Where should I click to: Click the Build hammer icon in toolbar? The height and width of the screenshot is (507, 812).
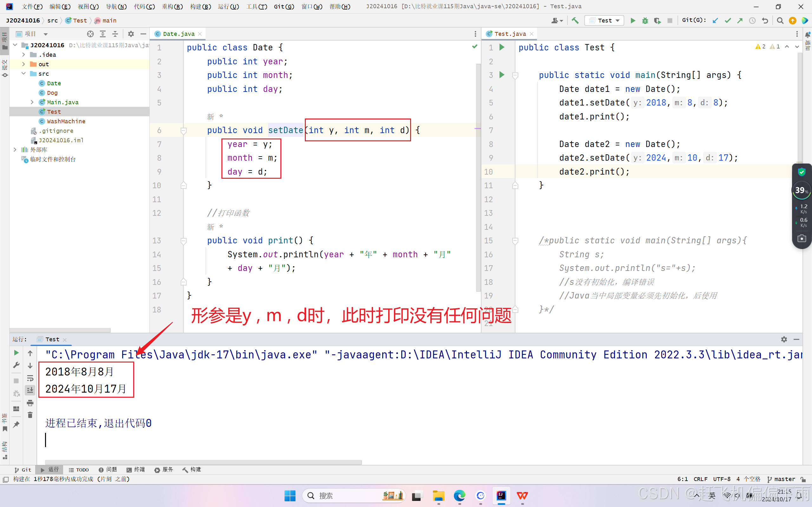coord(575,21)
